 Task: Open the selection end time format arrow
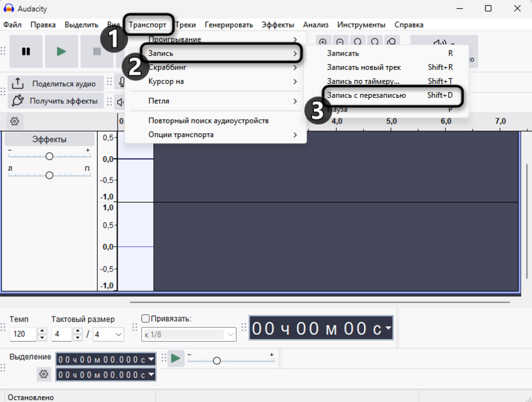click(152, 374)
